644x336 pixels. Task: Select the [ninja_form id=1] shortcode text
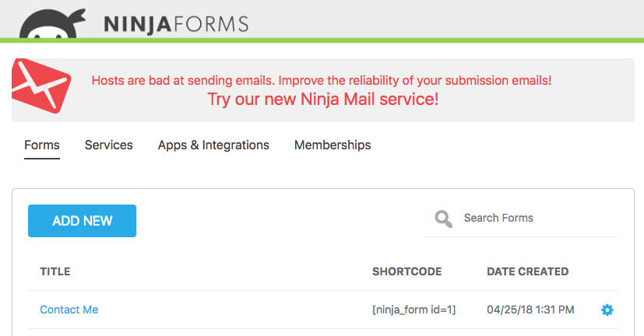[413, 310]
